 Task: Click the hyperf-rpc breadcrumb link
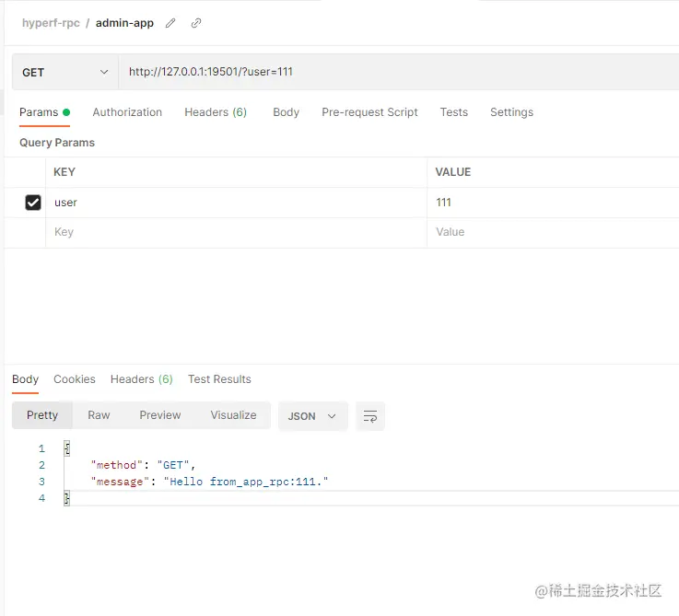(x=51, y=23)
